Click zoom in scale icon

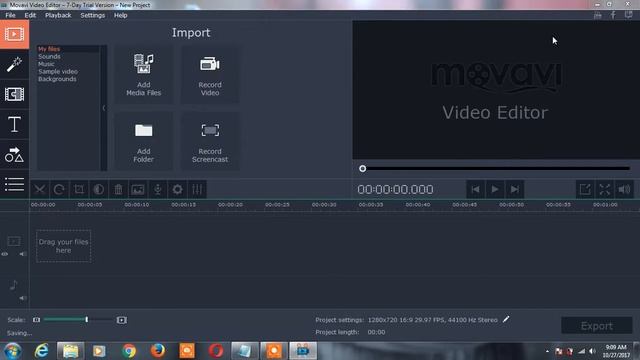pyautogui.click(x=122, y=320)
